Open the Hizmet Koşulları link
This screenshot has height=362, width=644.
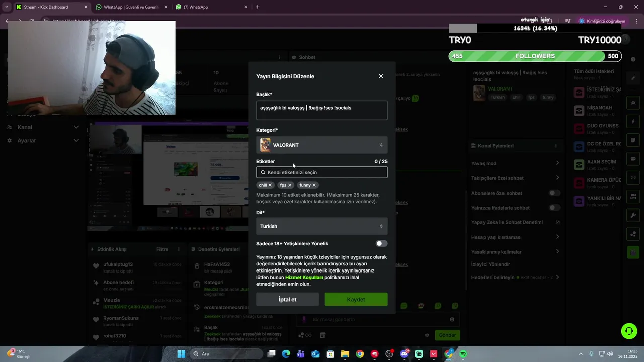[304, 277]
